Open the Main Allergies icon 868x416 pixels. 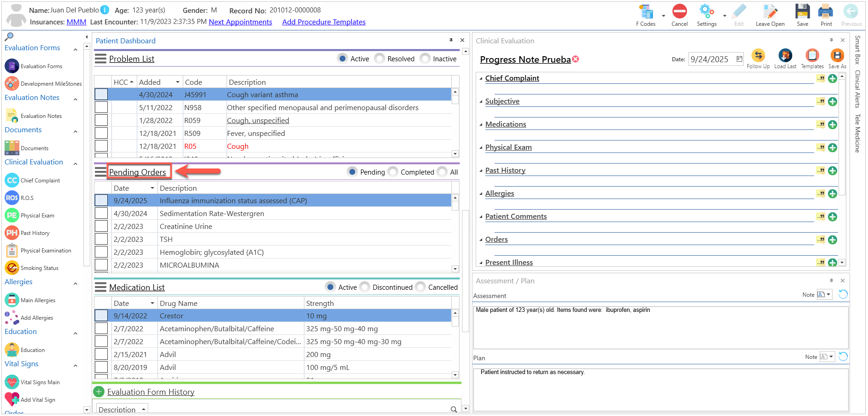(12, 300)
